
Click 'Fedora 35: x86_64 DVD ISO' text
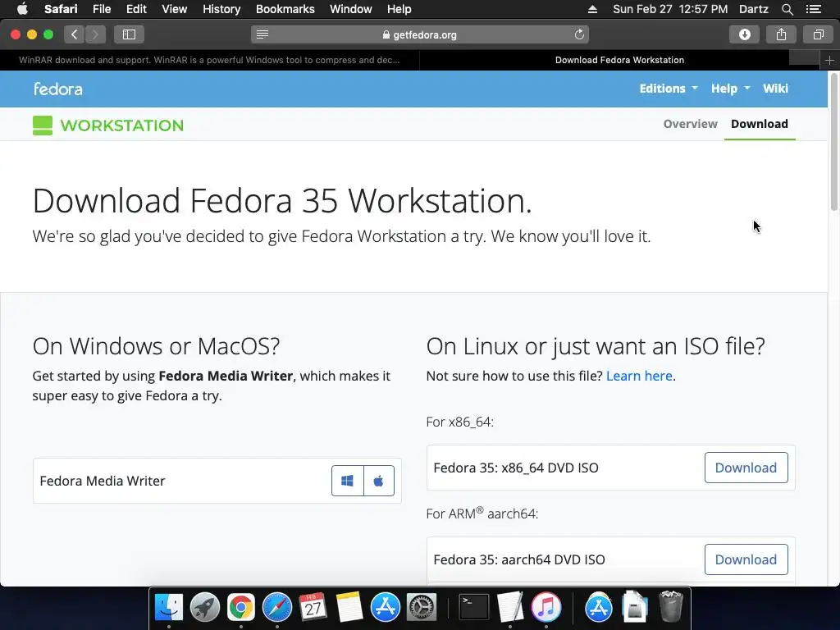click(x=516, y=468)
